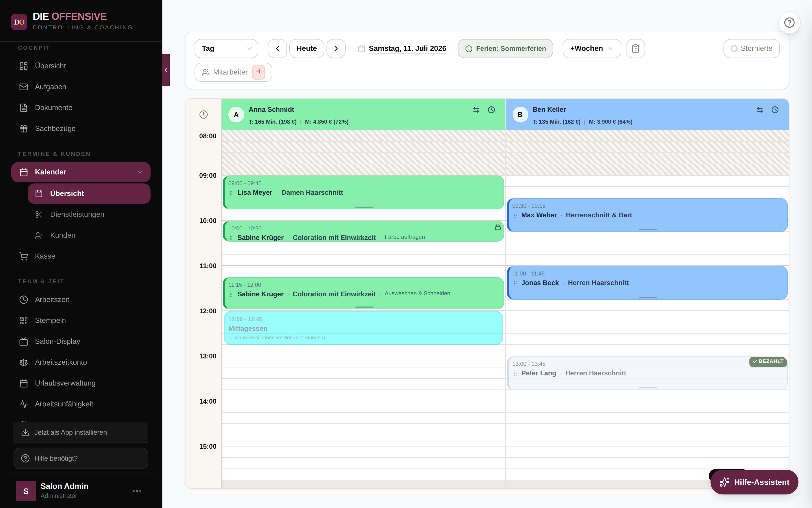Click drag handle dots on Jonas Beck appointment
Screen dimensions: 812x508
[515, 283]
